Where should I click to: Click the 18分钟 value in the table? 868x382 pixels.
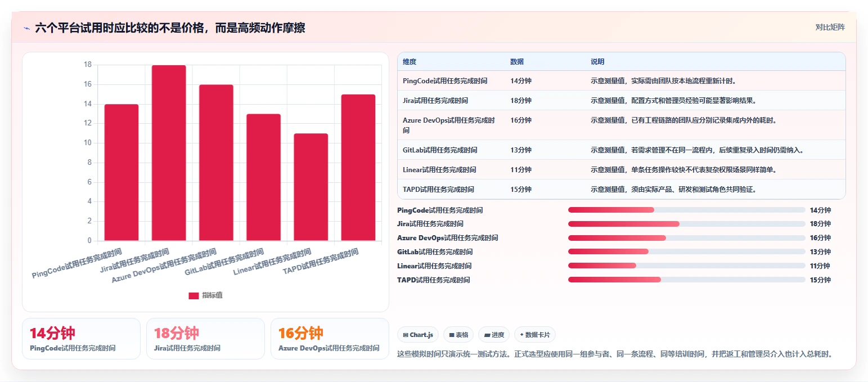(521, 101)
